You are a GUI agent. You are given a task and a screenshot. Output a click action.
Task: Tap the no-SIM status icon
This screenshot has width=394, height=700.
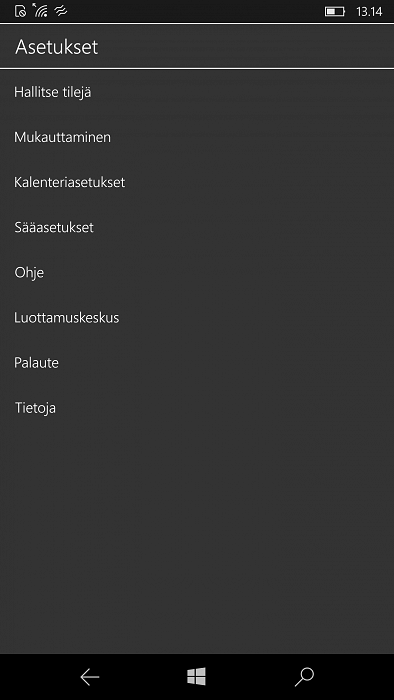click(21, 11)
